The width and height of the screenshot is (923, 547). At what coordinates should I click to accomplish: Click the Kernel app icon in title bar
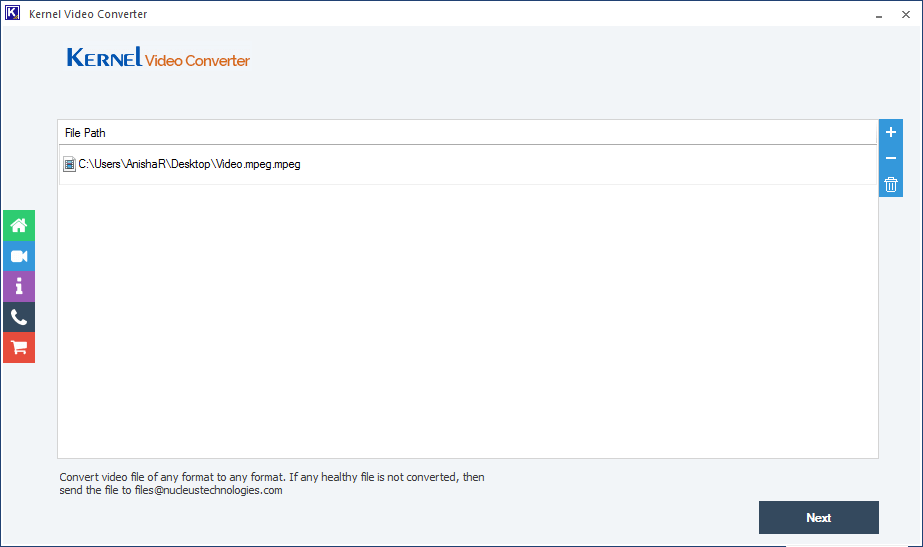click(x=12, y=14)
